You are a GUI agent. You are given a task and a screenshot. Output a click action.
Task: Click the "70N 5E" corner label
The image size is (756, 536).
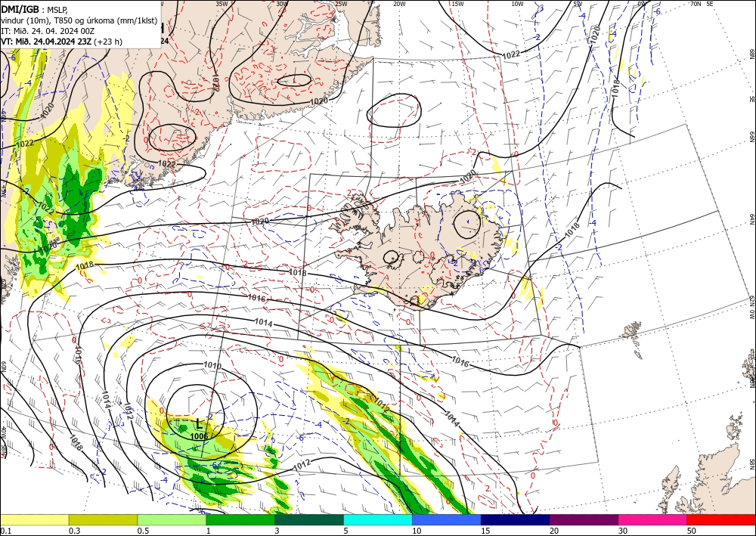[x=702, y=4]
